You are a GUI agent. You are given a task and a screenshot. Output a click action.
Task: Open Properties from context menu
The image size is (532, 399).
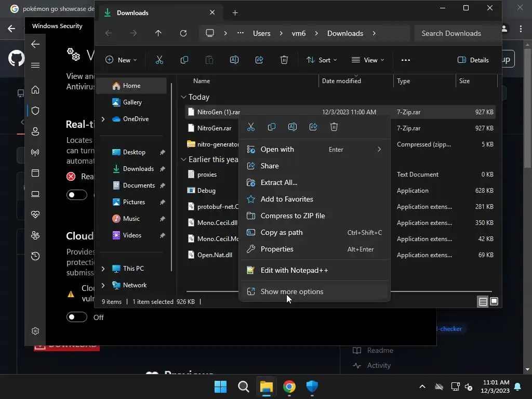coord(314,249)
